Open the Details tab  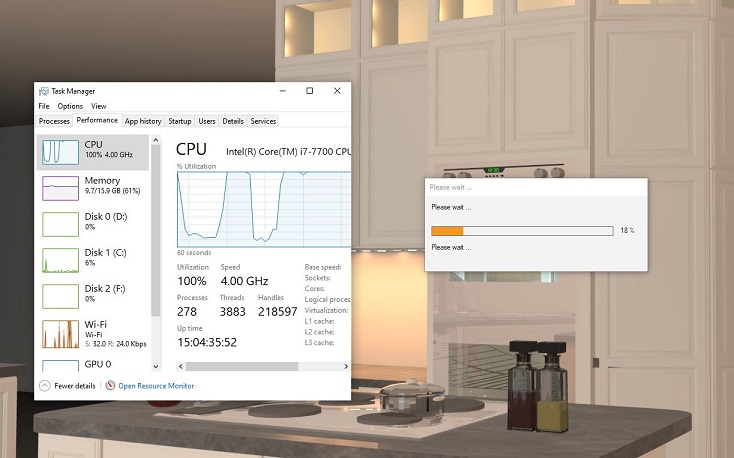coord(233,121)
